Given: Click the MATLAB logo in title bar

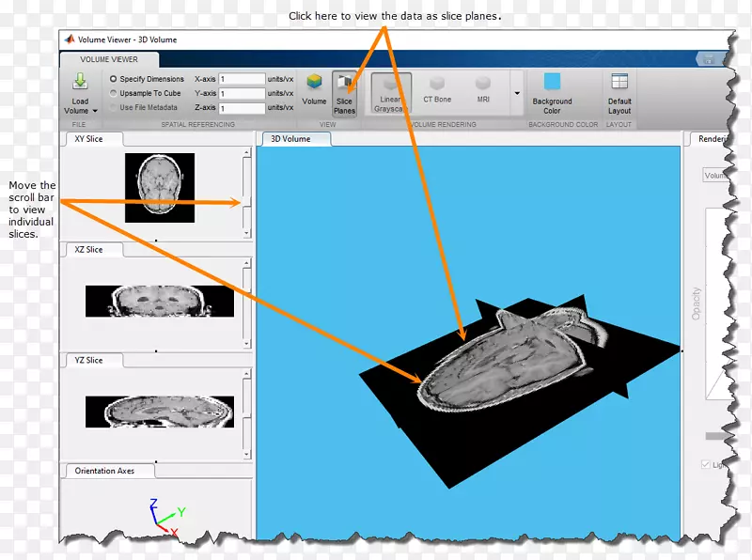Looking at the screenshot, I should coord(69,39).
